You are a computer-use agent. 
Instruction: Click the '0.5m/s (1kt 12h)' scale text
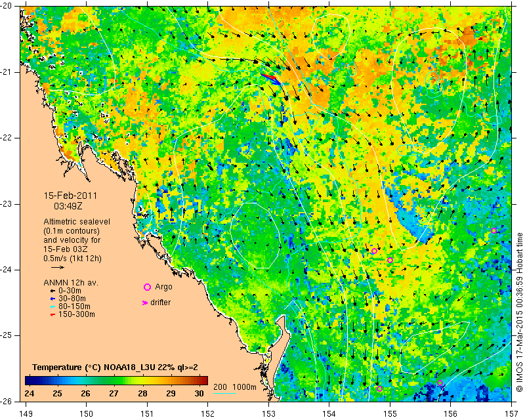[72, 259]
